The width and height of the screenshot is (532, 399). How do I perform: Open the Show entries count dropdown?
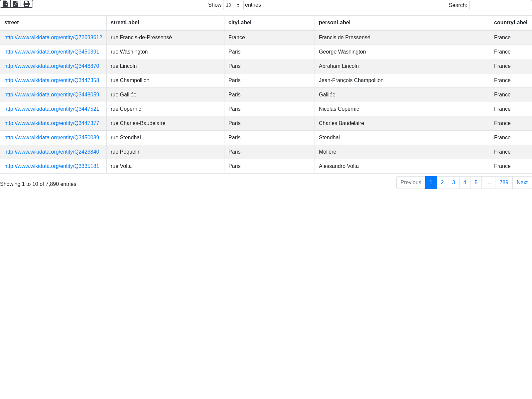point(233,5)
